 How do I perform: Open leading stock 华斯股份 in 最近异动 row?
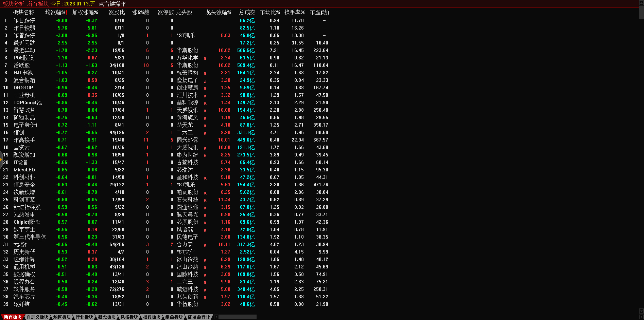tap(187, 50)
